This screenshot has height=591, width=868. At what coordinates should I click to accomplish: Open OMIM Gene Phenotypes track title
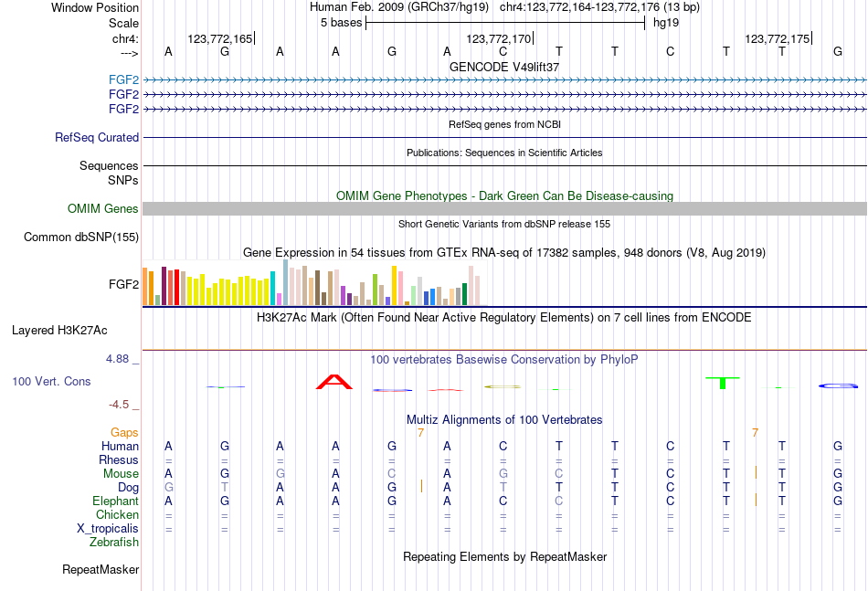tap(504, 195)
